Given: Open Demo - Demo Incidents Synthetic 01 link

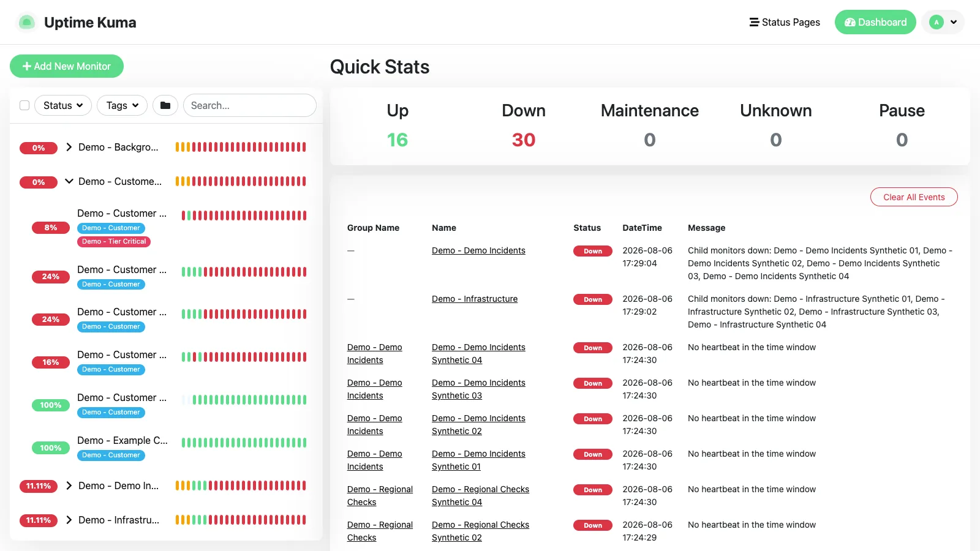Looking at the screenshot, I should click(478, 460).
